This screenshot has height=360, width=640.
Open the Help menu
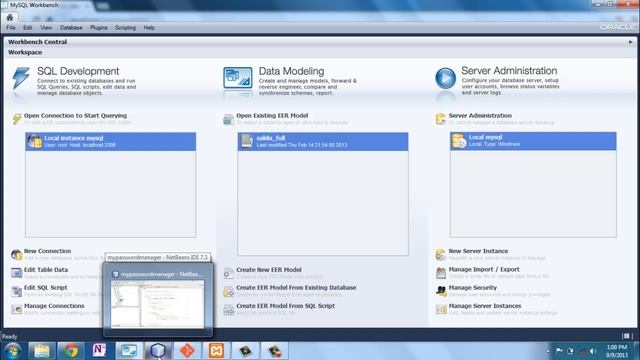coord(149,28)
